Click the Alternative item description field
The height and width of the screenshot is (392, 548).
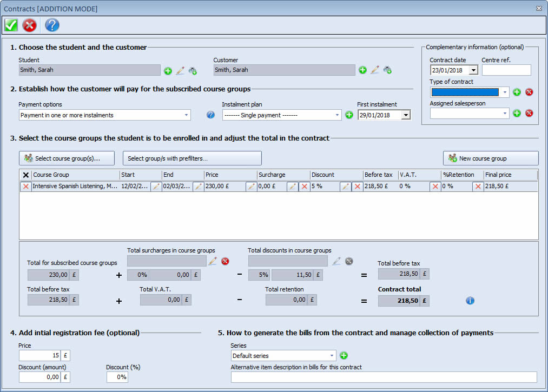click(x=384, y=377)
